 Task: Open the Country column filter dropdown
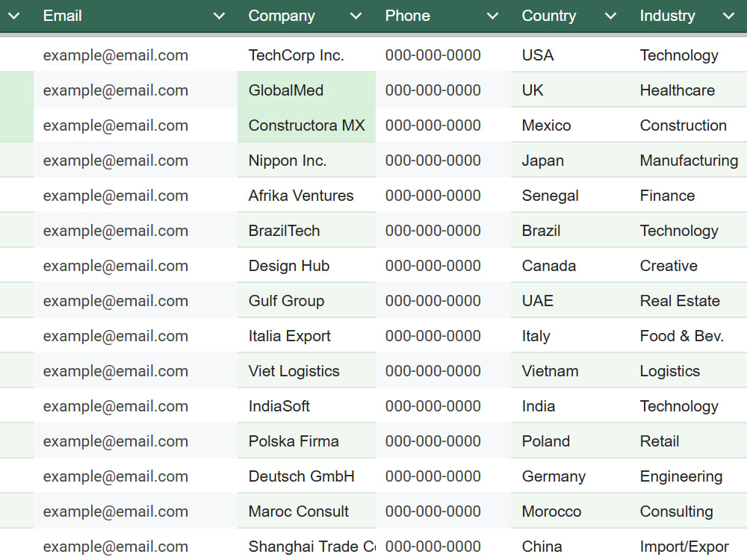(611, 16)
